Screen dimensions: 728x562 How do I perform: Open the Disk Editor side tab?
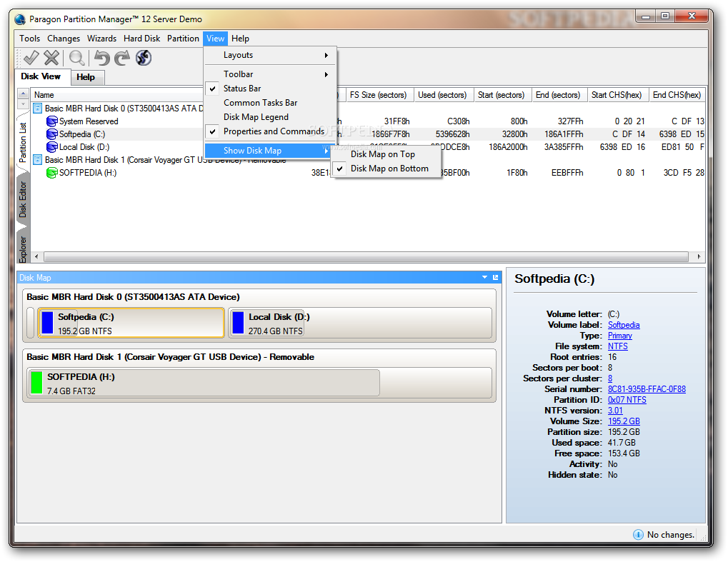click(x=23, y=199)
